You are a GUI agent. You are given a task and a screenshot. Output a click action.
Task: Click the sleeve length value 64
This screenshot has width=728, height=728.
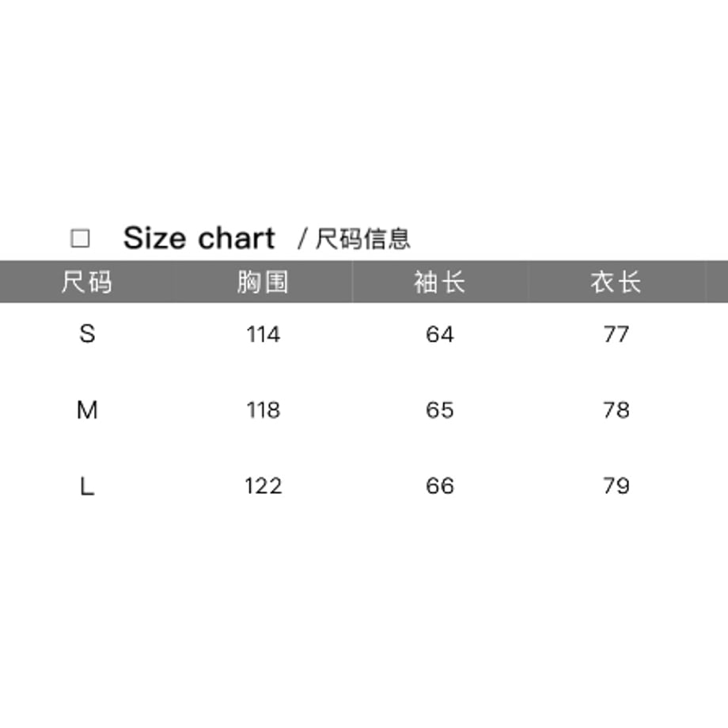440,334
